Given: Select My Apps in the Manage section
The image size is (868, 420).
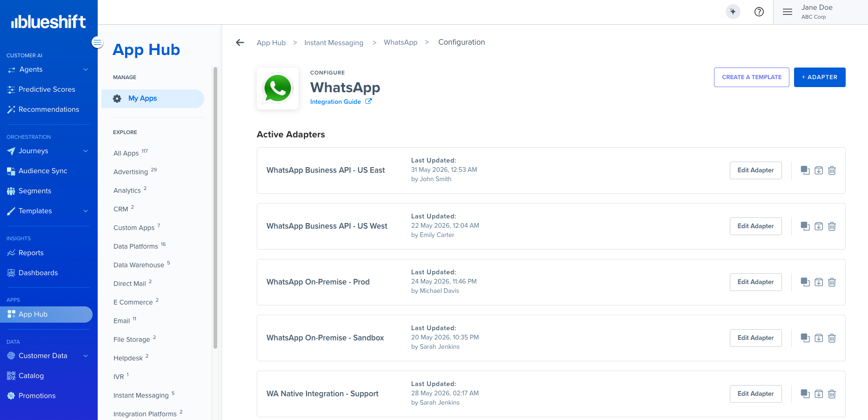Looking at the screenshot, I should [153, 99].
